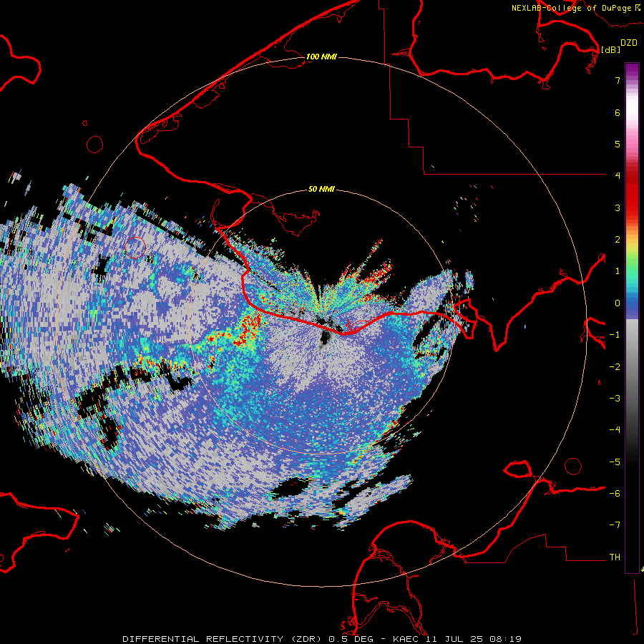This screenshot has height=644, width=644.
Task: Click the -3 value on the color scale
Action: [615, 399]
